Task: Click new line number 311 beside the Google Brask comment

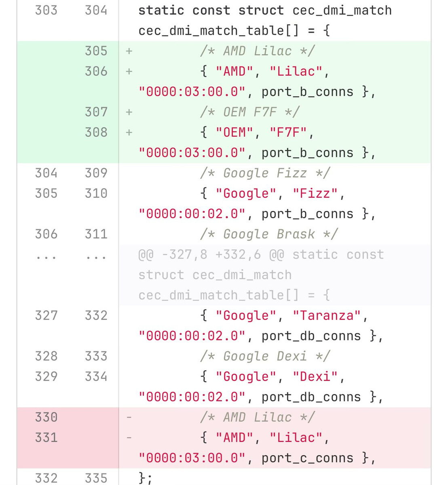Action: pos(96,234)
